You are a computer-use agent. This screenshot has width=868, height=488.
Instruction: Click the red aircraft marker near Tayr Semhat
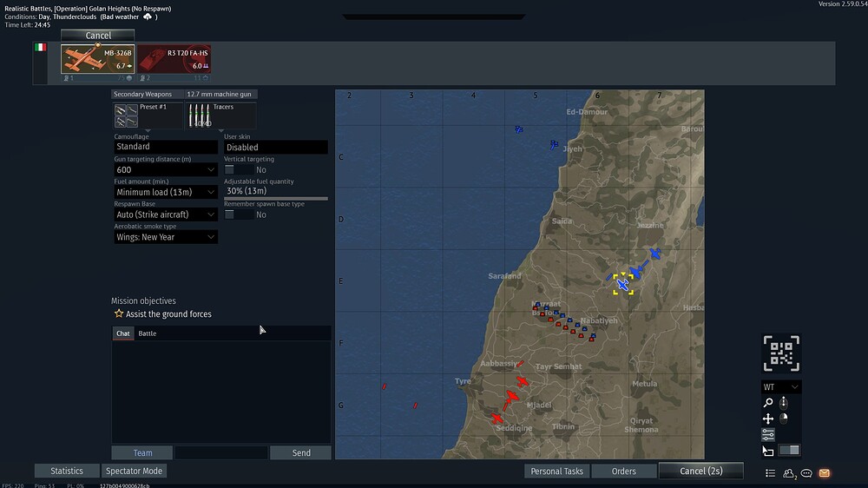pyautogui.click(x=522, y=382)
